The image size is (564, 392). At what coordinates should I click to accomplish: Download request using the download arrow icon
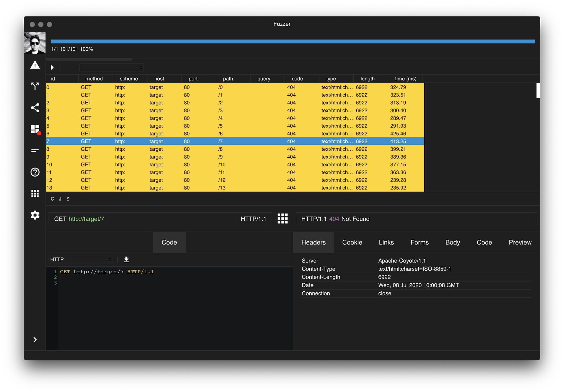point(126,259)
